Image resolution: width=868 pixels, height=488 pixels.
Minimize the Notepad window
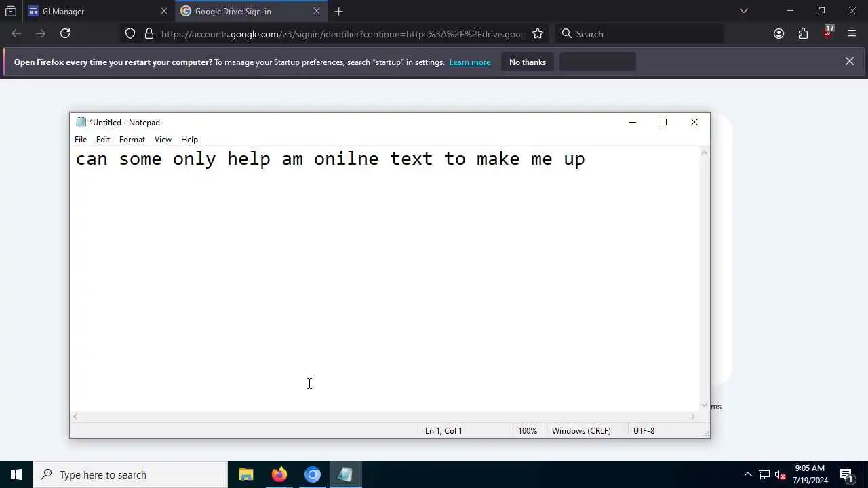pos(632,122)
